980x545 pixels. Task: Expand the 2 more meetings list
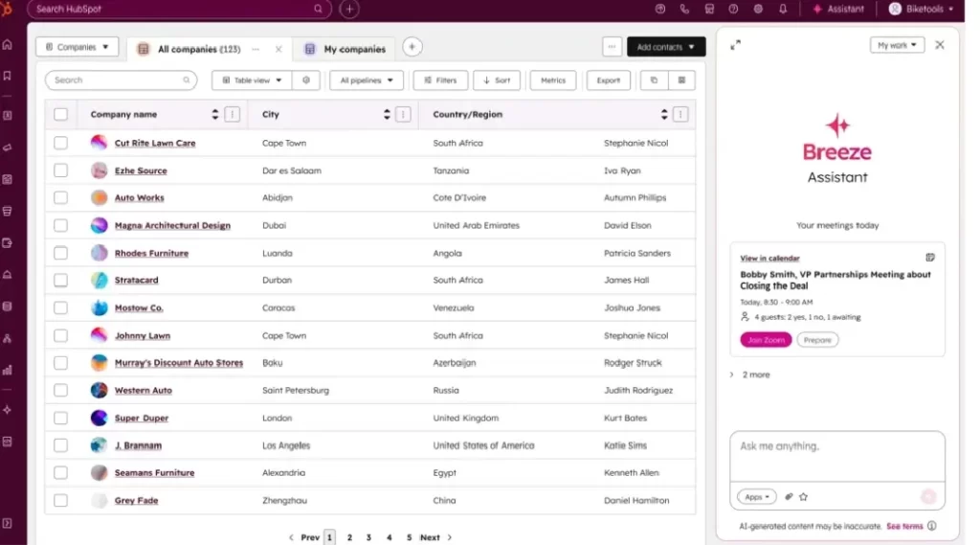[x=750, y=375]
